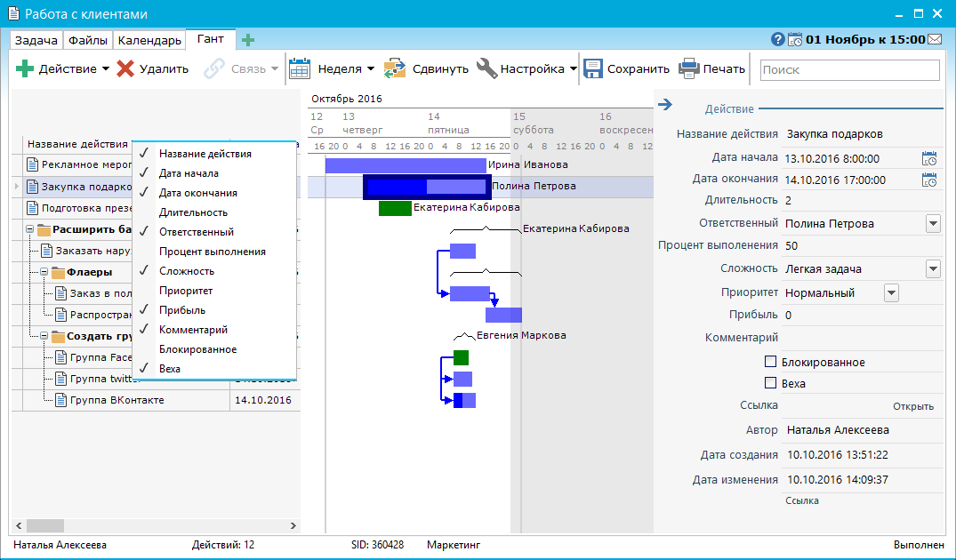Open the Приоритет dropdown
Viewport: 956px width, 560px height.
891,293
